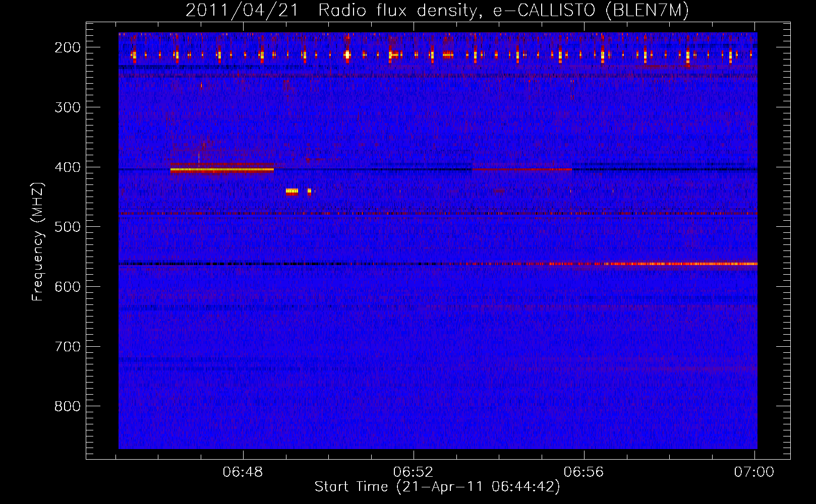
Task: Click the "Start Time (21-Apr-11 06:44:42)" label
Action: click(x=437, y=487)
